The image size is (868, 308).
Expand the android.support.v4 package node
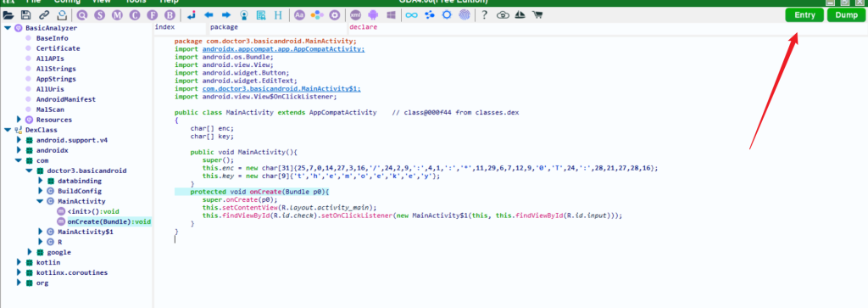point(19,140)
